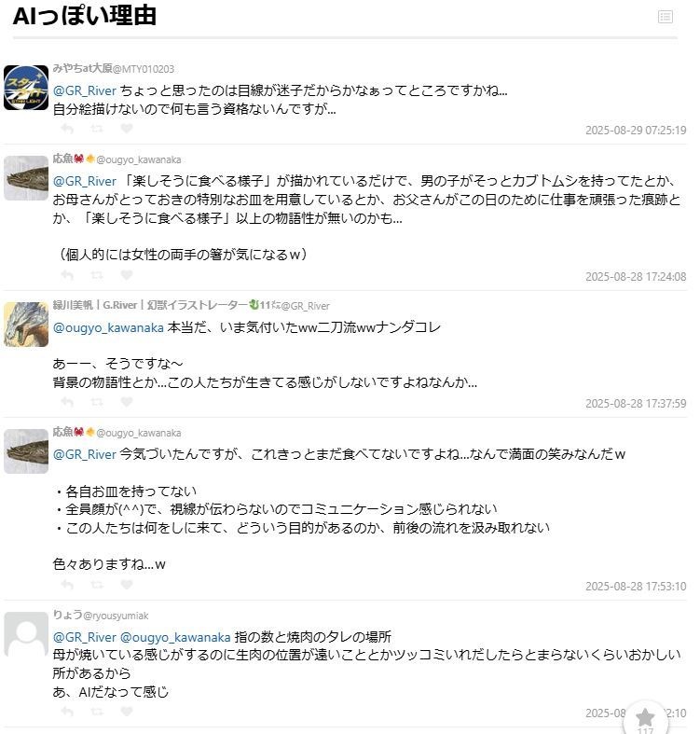Like the りょう tweet about 指の数
700x734 pixels.
coord(127,712)
